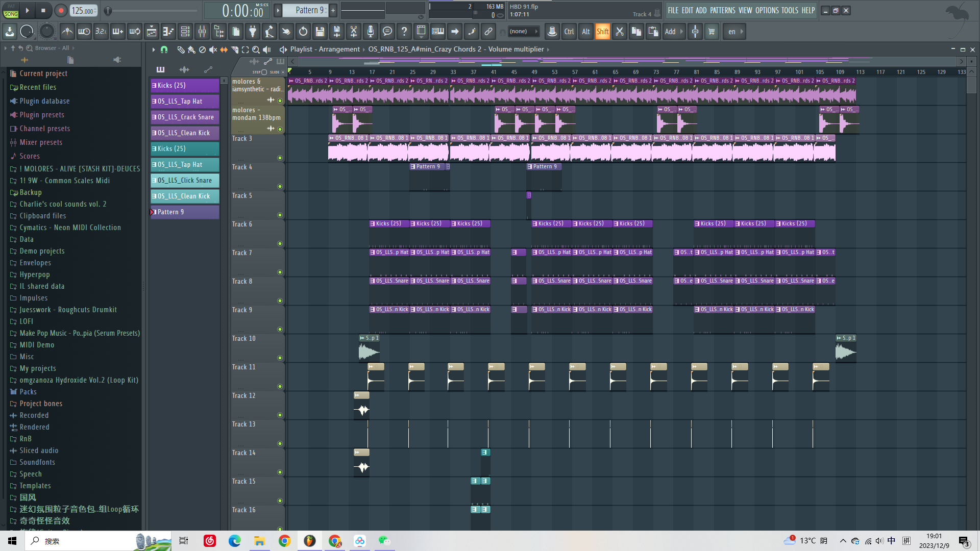Screen dimensions: 980x551
Task: Select the draw pencil tool in playlist
Action: pyautogui.click(x=181, y=49)
